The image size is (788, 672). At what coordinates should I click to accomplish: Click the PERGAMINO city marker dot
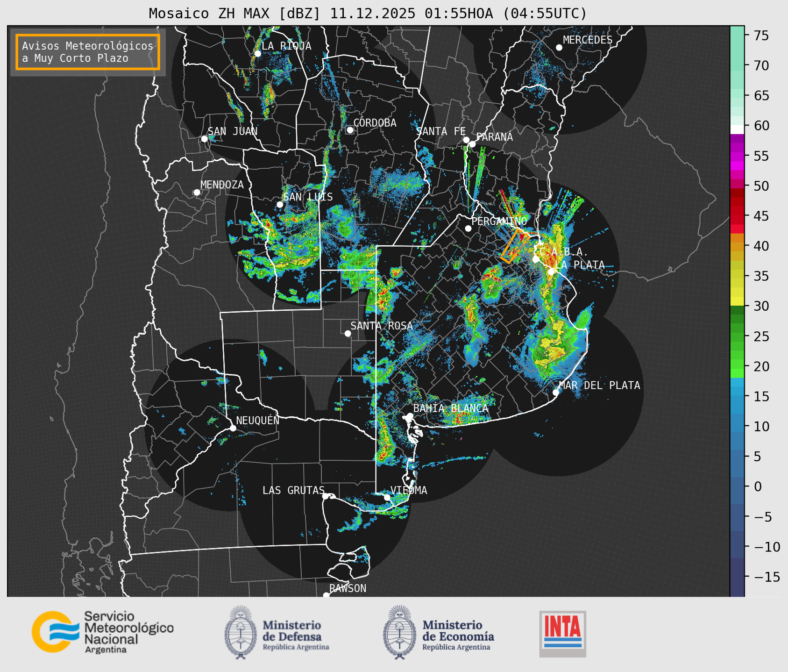tap(468, 229)
